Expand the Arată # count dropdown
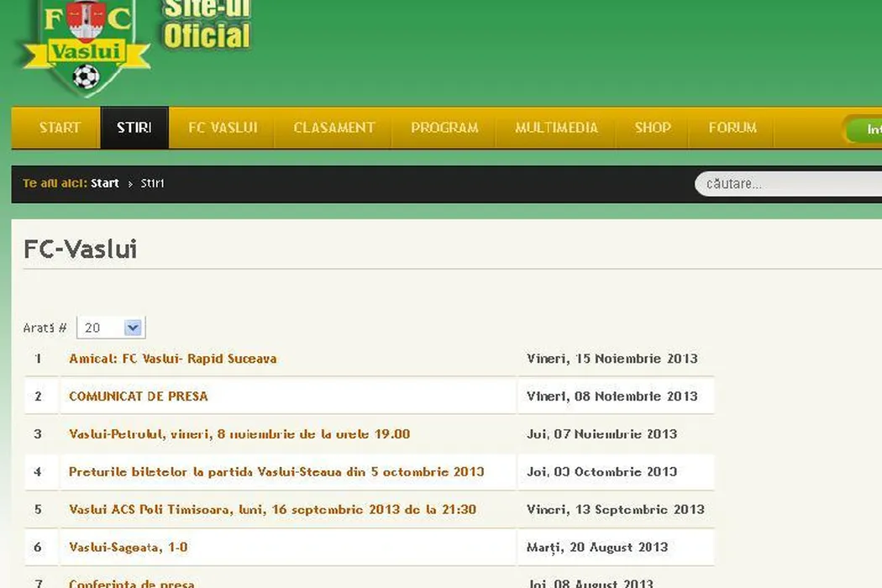 click(111, 328)
